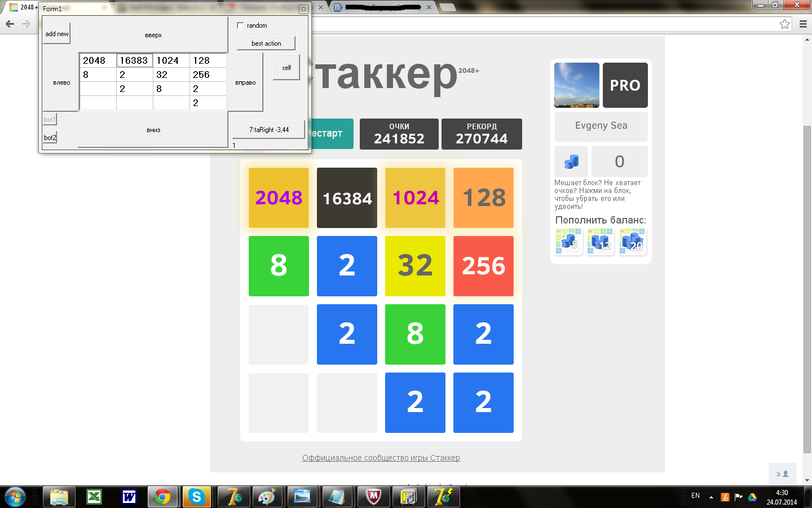The image size is (812, 508).
Task: Go back with browser back arrow
Action: [x=10, y=24]
